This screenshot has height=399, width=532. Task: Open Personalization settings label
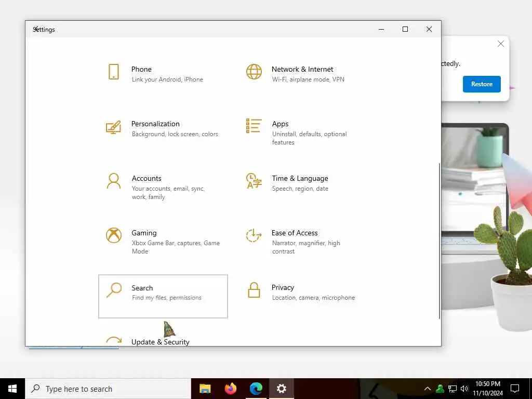(155, 124)
